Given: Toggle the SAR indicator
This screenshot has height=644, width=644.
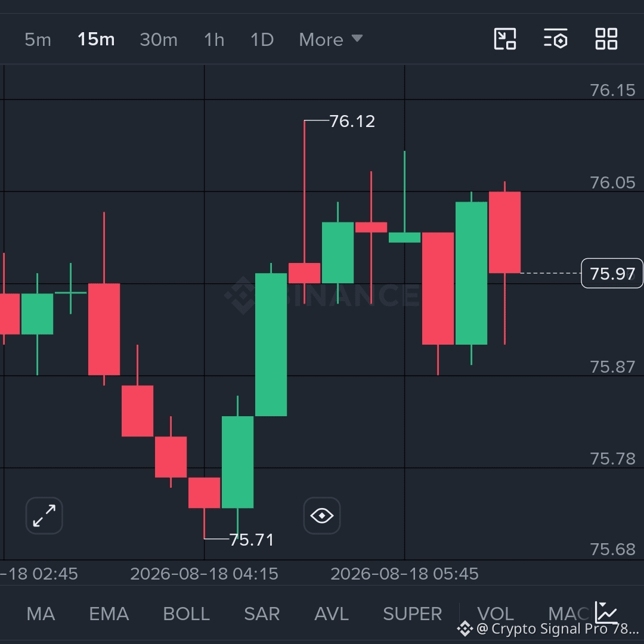Looking at the screenshot, I should [x=262, y=614].
